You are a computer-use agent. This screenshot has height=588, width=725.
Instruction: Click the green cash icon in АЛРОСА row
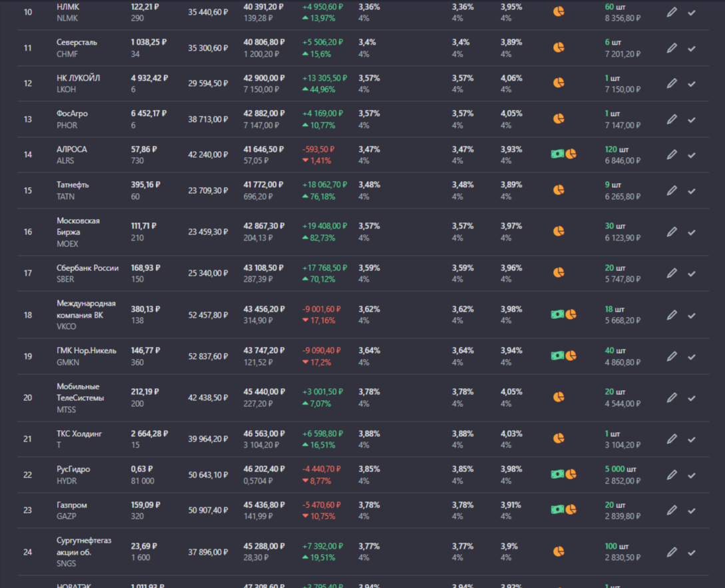click(557, 154)
